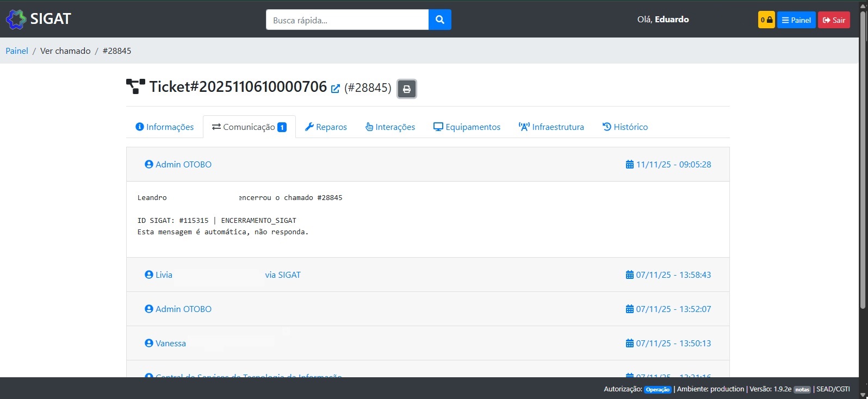
Task: Click the SIGAT logo icon
Action: click(x=16, y=20)
